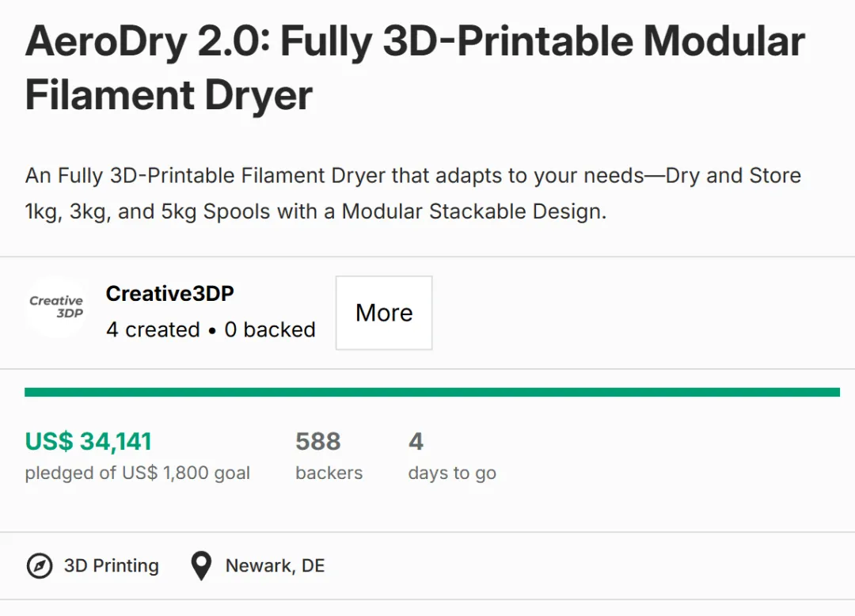Click the backers label under 588
Viewport: 855px width, 616px height.
tap(329, 473)
